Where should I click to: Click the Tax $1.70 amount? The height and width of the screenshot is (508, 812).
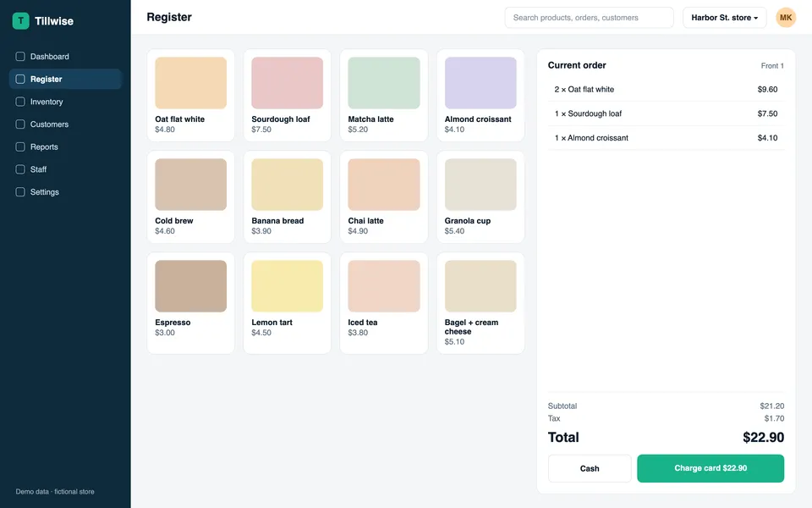point(774,418)
